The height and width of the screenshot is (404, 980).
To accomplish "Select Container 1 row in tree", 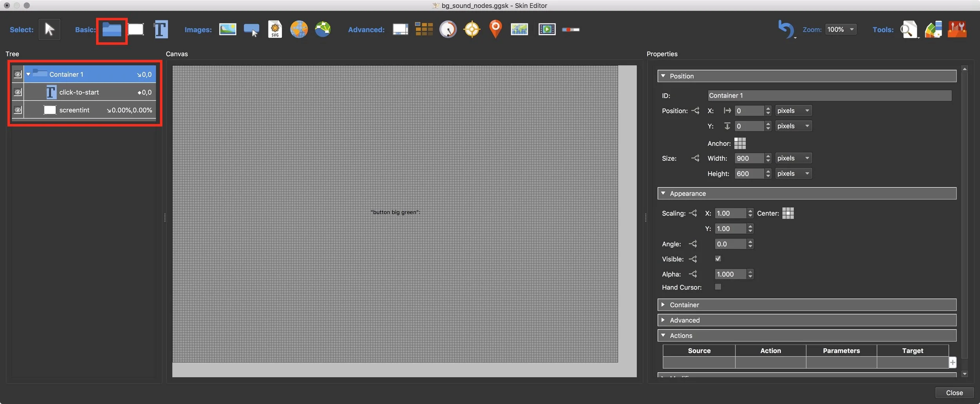I will coord(90,74).
